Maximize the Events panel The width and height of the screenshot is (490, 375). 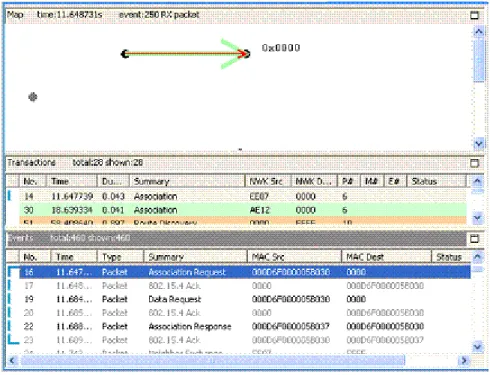click(474, 239)
